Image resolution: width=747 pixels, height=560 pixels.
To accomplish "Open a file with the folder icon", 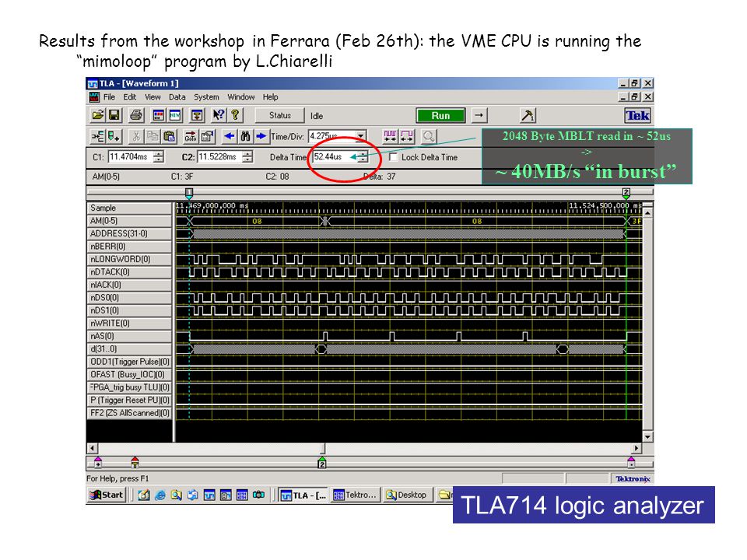I will point(98,115).
